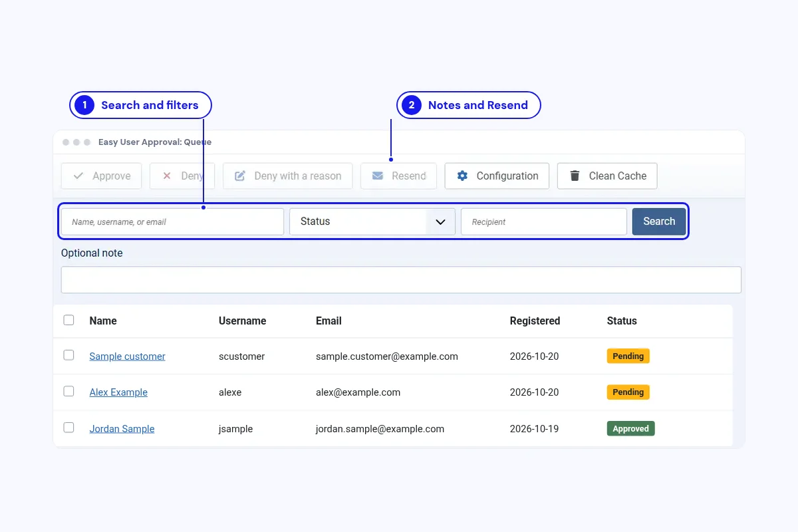Viewport: 798px width, 532px height.
Task: Click the Optional note label
Action: [x=92, y=253]
